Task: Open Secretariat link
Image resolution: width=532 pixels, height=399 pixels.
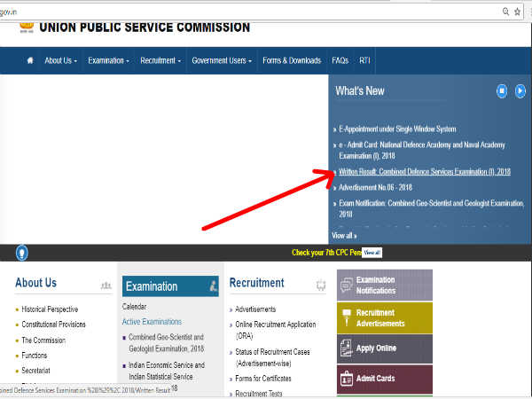Action: [x=35, y=371]
